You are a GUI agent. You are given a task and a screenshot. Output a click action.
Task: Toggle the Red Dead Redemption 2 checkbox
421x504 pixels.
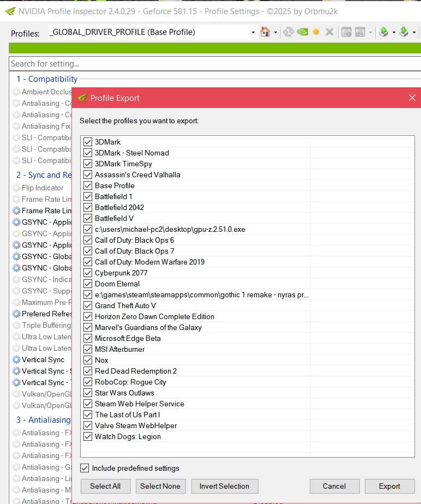(x=88, y=371)
